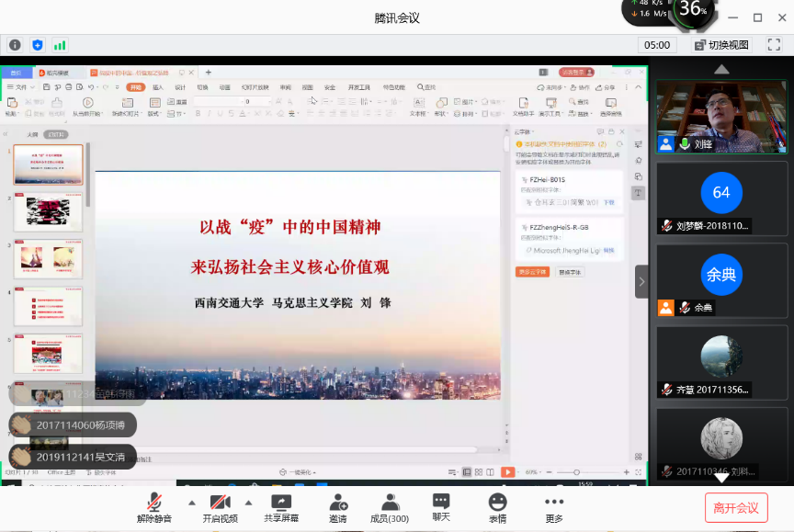Click zoom out minus in status bar

[x=549, y=471]
